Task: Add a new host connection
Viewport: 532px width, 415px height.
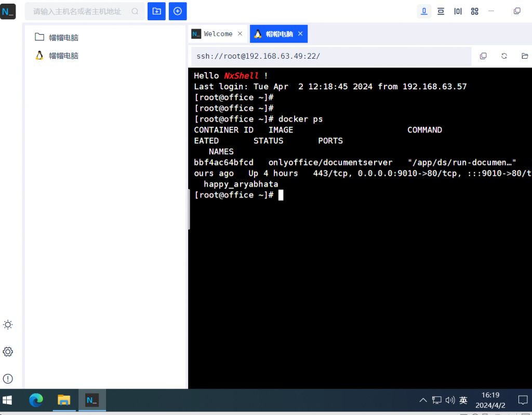Action: click(178, 11)
